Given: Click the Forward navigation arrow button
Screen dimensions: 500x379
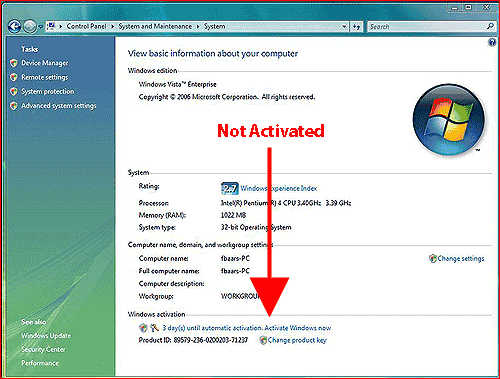Looking at the screenshot, I should point(30,26).
